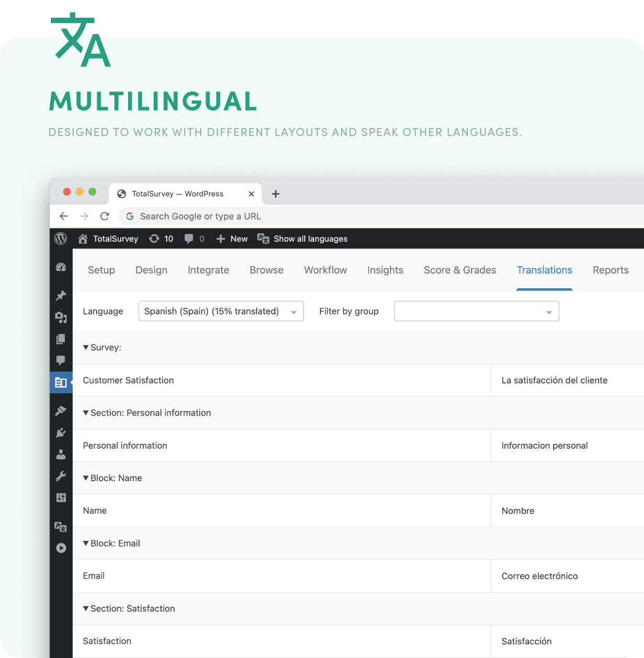This screenshot has width=644, height=658.
Task: Open the Comments icon in sidebar
Action: point(61,360)
